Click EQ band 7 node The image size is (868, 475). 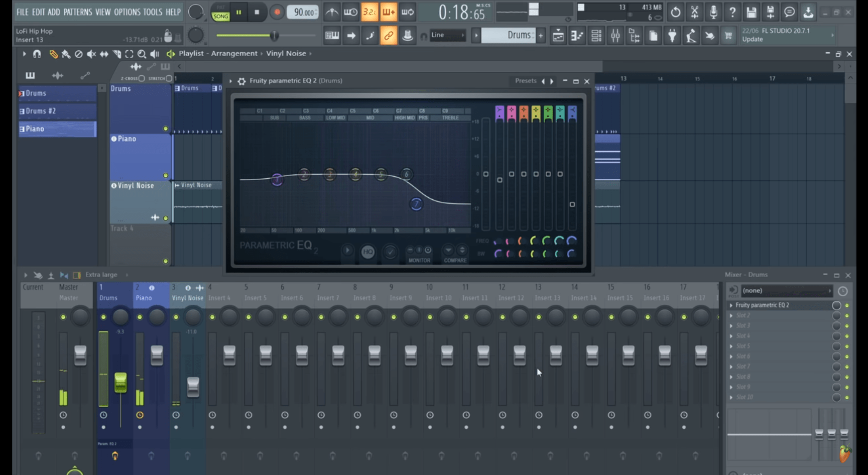pyautogui.click(x=416, y=204)
